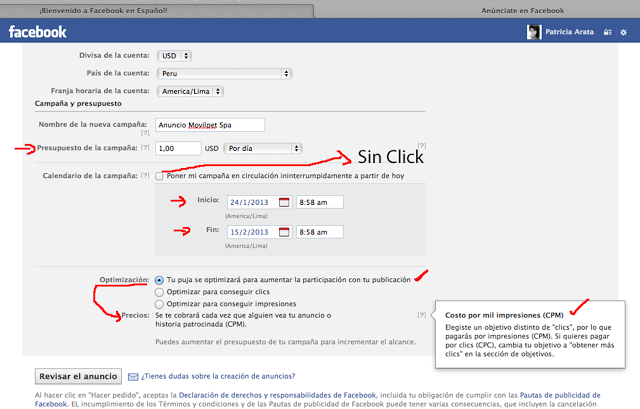Click Patricia Arata's profile picture
The height and width of the screenshot is (409, 640).
[534, 32]
